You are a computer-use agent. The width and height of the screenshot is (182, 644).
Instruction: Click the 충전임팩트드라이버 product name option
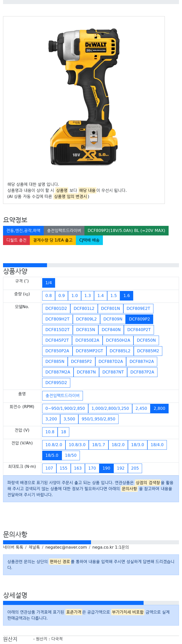click(x=62, y=395)
